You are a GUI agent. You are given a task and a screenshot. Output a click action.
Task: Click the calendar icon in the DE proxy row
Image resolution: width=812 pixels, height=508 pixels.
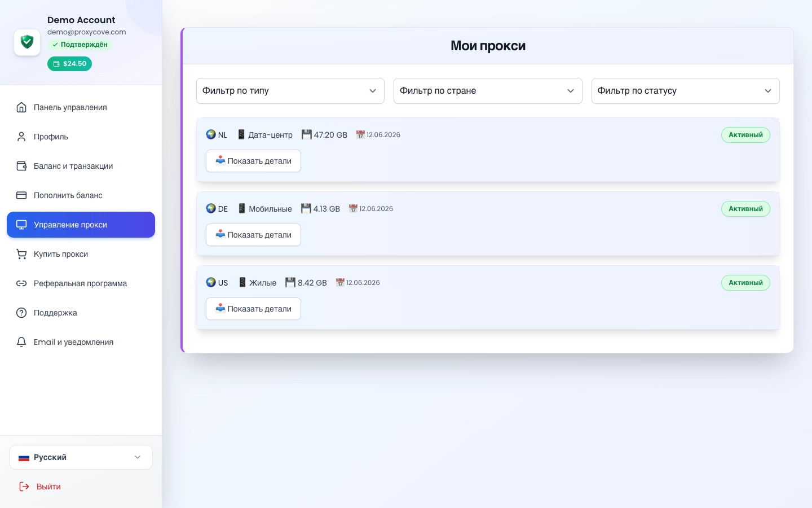tap(353, 208)
